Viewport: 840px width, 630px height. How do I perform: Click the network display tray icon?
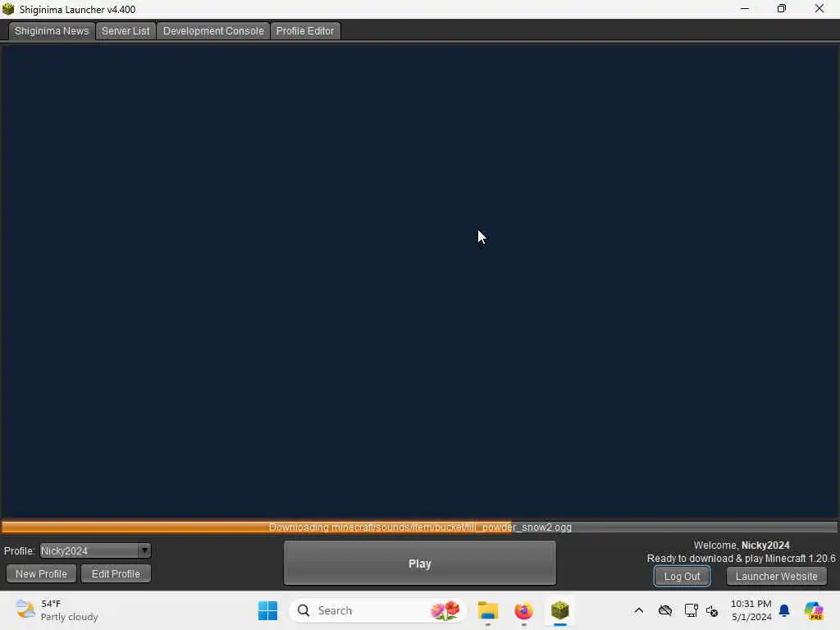click(x=691, y=610)
